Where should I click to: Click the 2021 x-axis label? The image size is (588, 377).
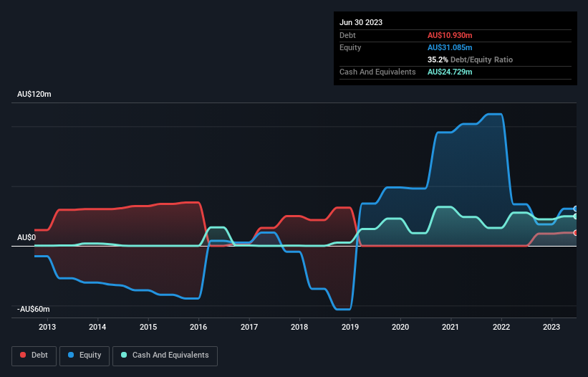450,327
